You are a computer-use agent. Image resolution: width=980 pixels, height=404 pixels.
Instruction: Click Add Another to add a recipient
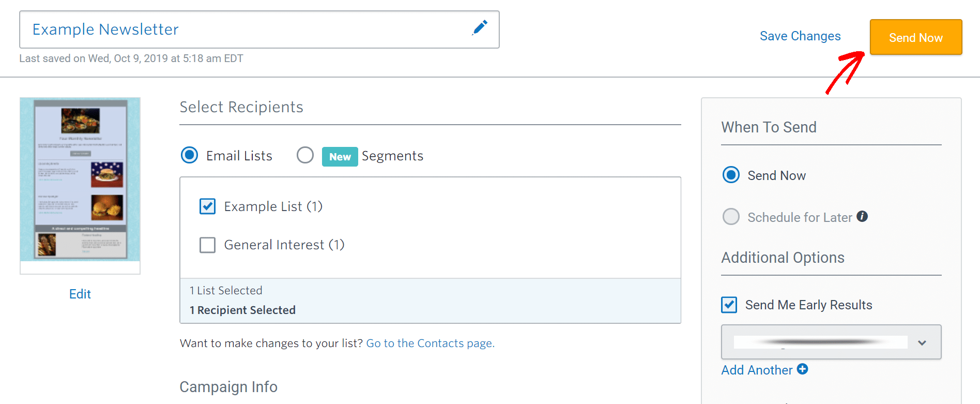[757, 369]
